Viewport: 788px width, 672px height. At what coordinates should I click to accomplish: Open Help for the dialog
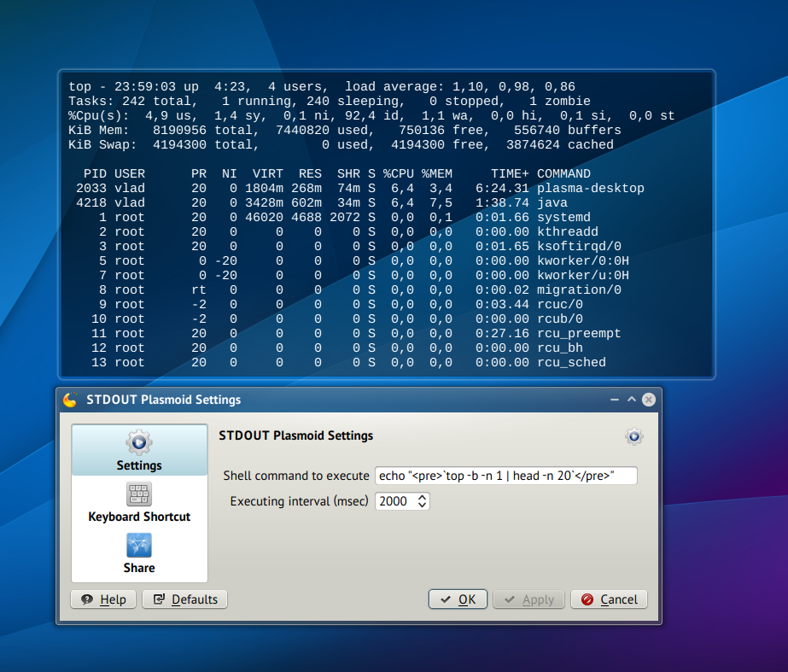(103, 599)
